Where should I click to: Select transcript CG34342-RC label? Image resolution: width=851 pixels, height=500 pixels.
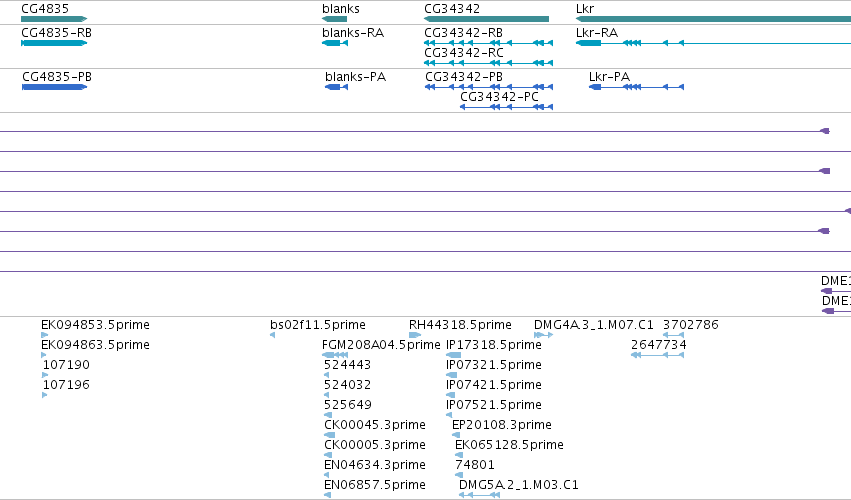click(464, 53)
